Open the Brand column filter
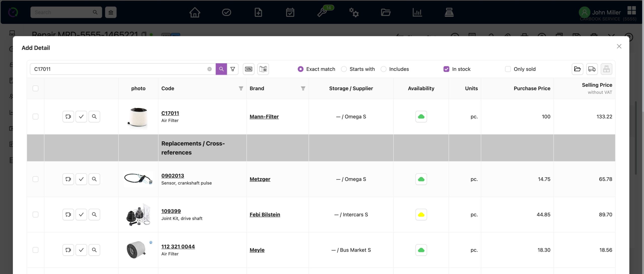Image resolution: width=644 pixels, height=274 pixels. click(x=303, y=88)
